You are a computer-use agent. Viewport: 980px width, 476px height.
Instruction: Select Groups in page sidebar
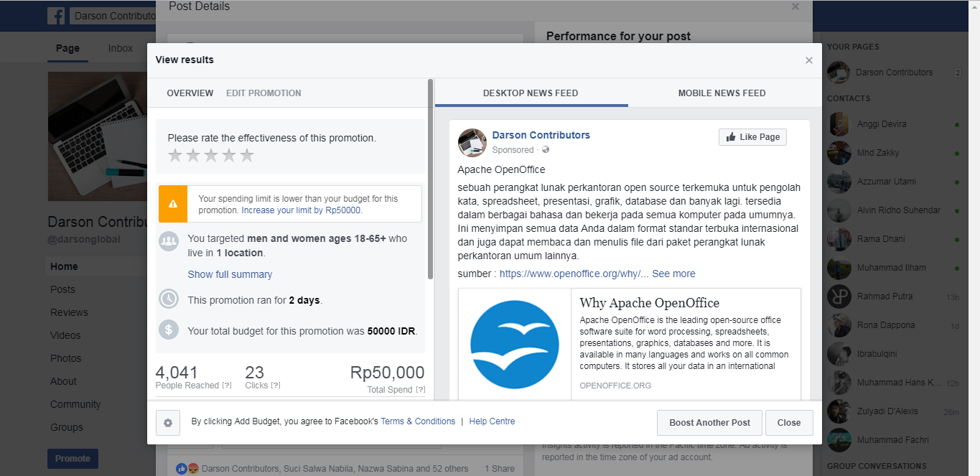point(67,427)
